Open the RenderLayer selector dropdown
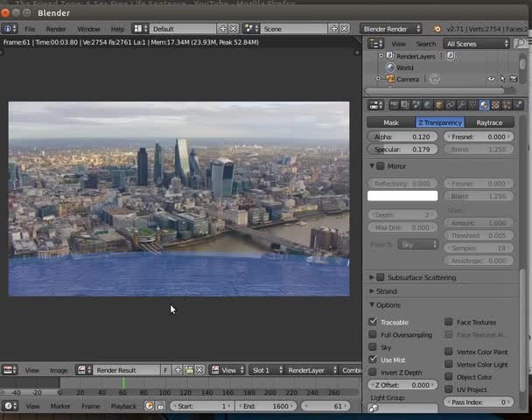The height and width of the screenshot is (420, 532). 311,370
